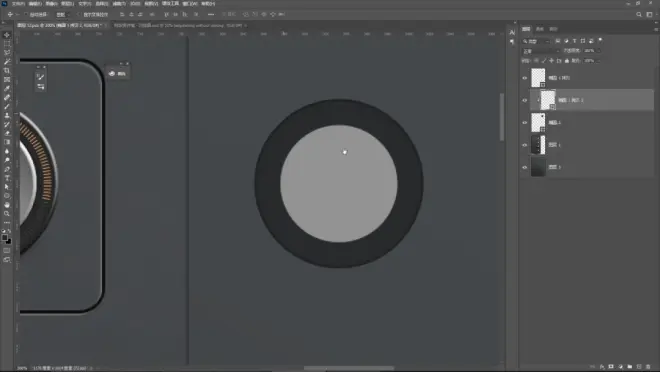This screenshot has height=372, width=660.
Task: Select the Eraser tool
Action: click(x=7, y=133)
